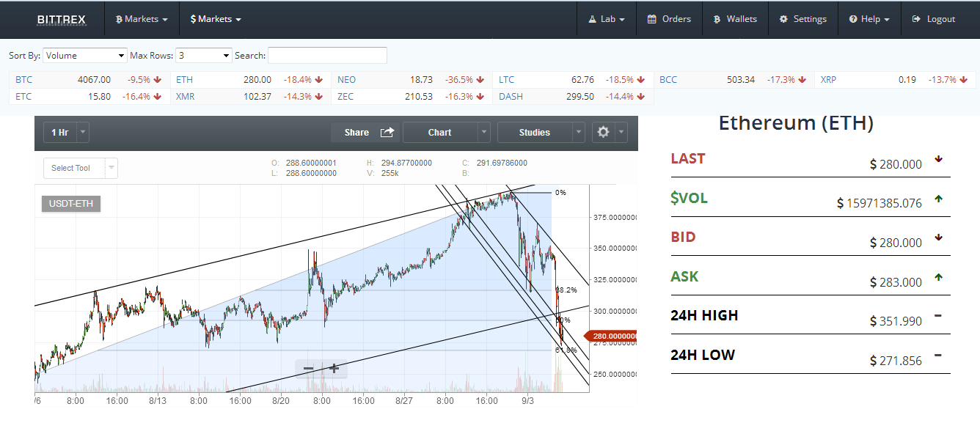Screen dimensions: 980x423
Task: Open the Max Rows dropdown
Action: pyautogui.click(x=204, y=55)
